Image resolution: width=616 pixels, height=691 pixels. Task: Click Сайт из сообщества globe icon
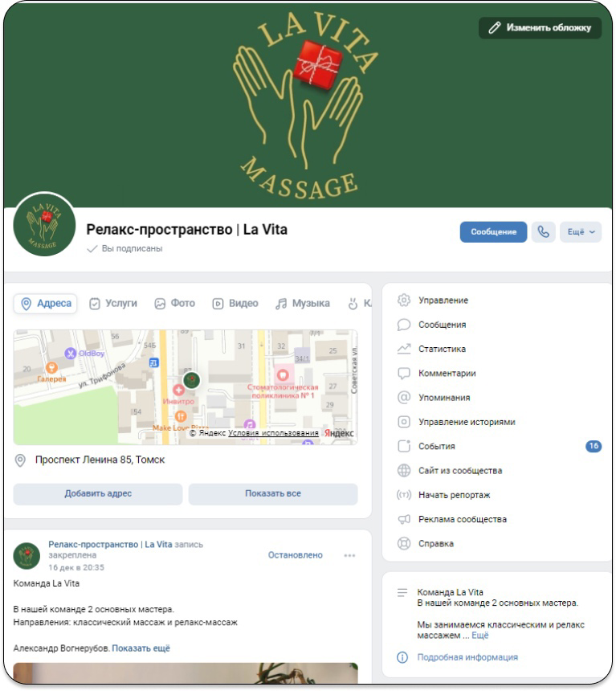(x=404, y=470)
